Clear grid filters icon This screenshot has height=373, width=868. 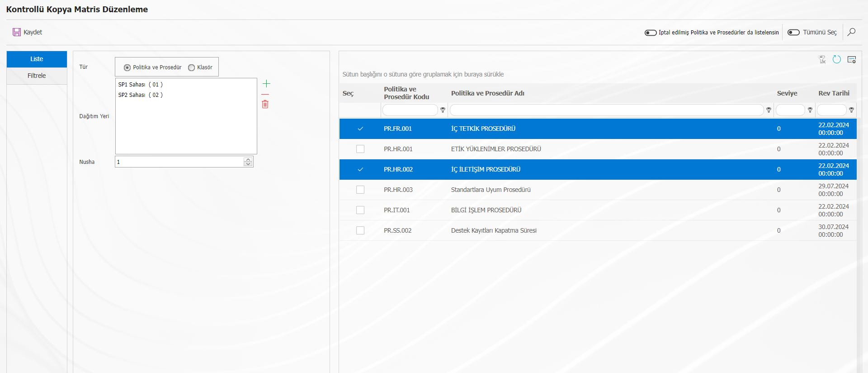(822, 59)
